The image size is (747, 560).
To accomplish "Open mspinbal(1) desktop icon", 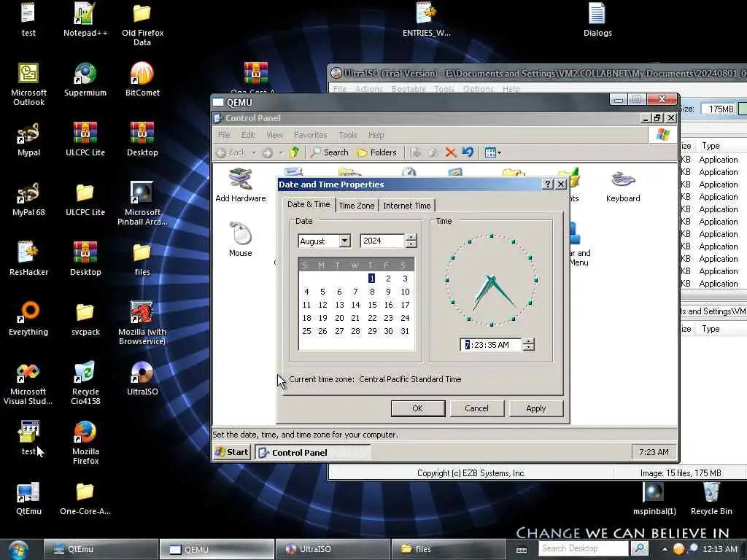I will (654, 498).
